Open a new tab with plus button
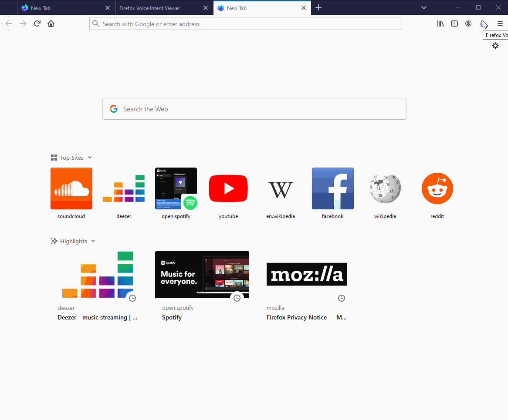The height and width of the screenshot is (420, 508). click(318, 7)
